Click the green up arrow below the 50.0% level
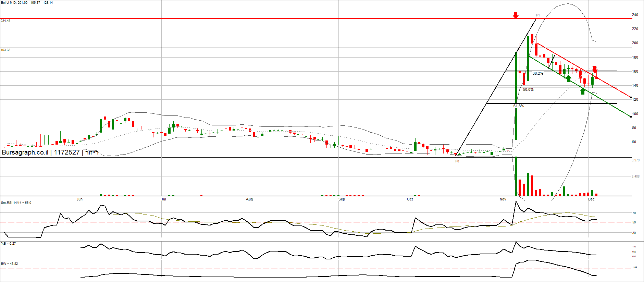This screenshot has height=282, width=644. pos(583,91)
